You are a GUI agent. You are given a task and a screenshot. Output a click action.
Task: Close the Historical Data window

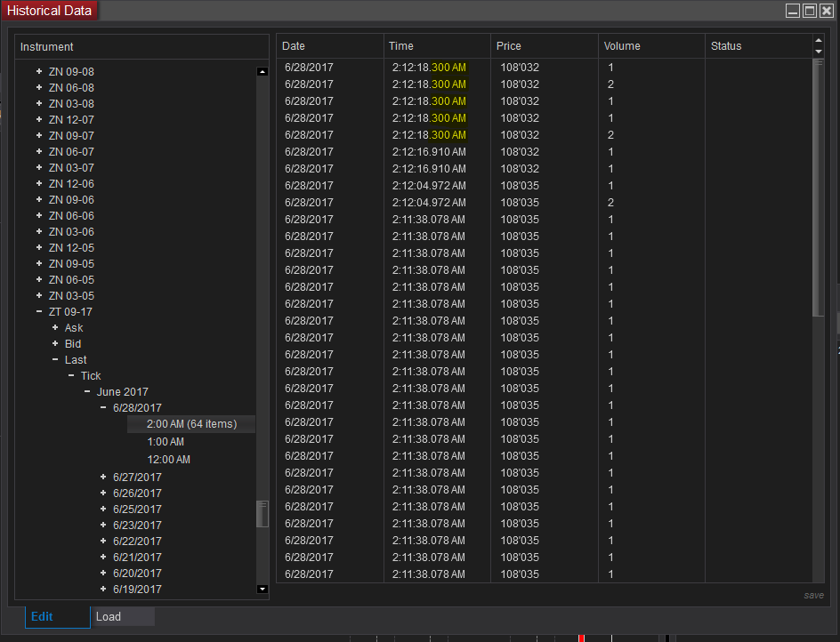coord(827,11)
